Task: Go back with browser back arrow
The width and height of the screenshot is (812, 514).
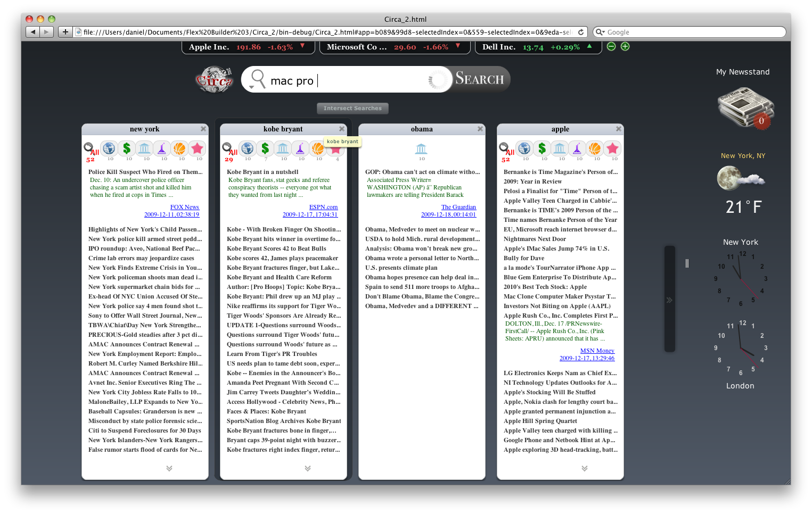Action: (x=33, y=32)
